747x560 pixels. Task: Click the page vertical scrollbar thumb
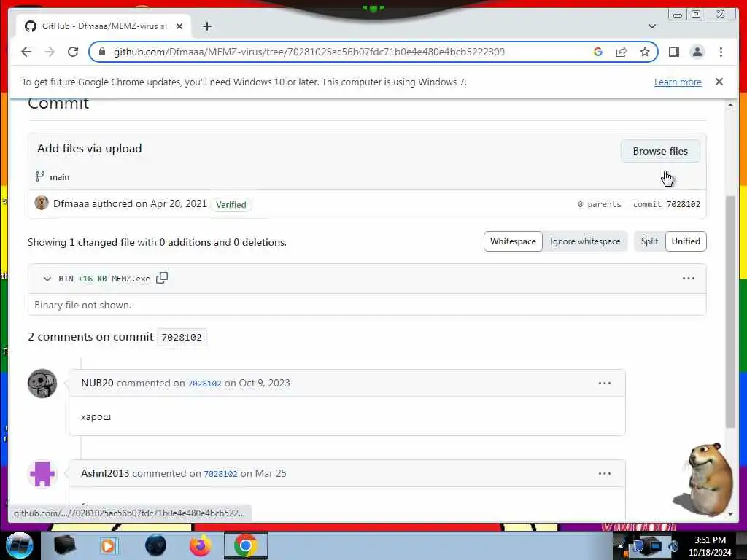point(730,311)
